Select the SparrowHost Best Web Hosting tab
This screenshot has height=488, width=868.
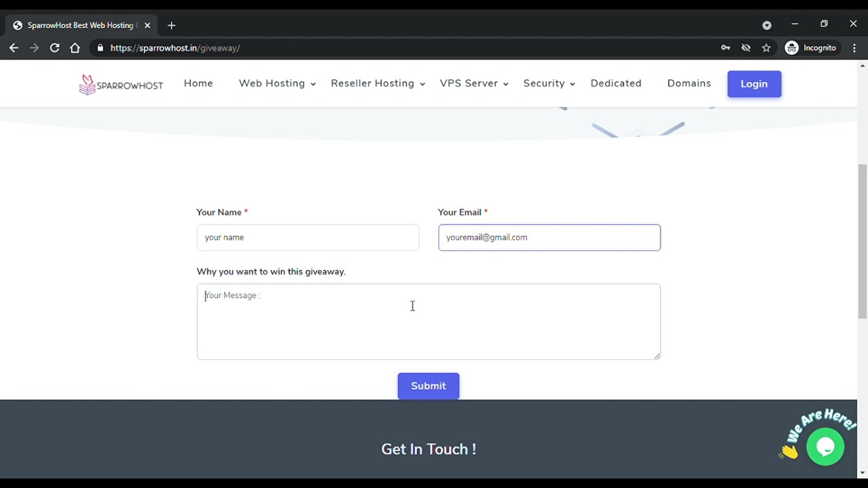point(81,25)
